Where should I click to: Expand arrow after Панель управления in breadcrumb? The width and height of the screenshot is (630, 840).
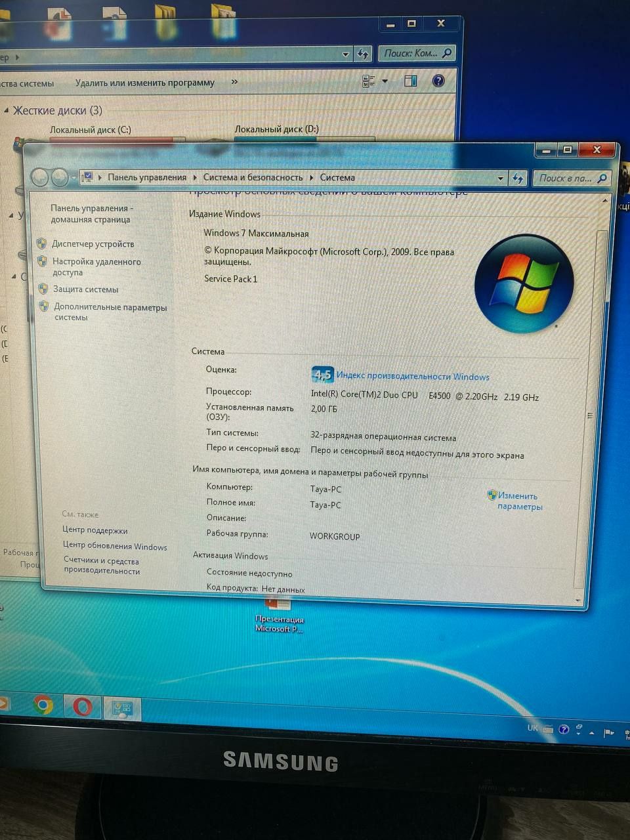point(195,177)
